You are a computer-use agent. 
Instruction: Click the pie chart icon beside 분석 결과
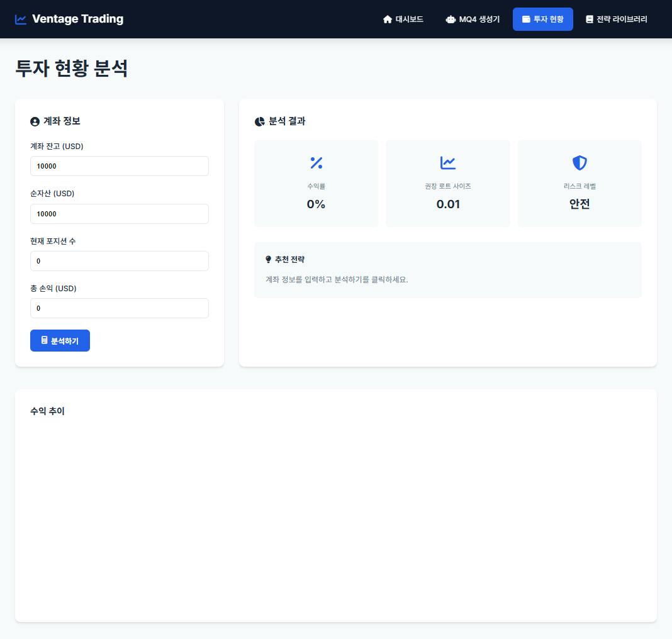click(x=260, y=121)
